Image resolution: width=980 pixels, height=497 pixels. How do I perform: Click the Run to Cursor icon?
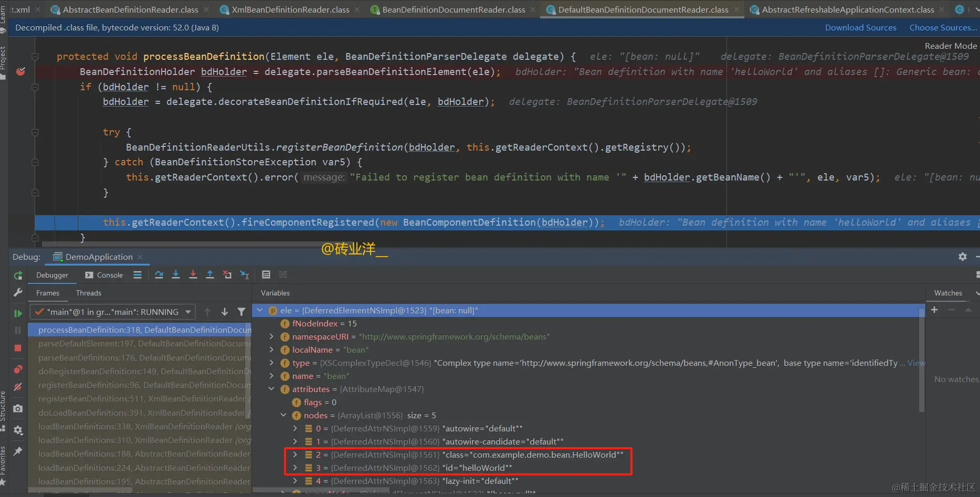tap(245, 274)
